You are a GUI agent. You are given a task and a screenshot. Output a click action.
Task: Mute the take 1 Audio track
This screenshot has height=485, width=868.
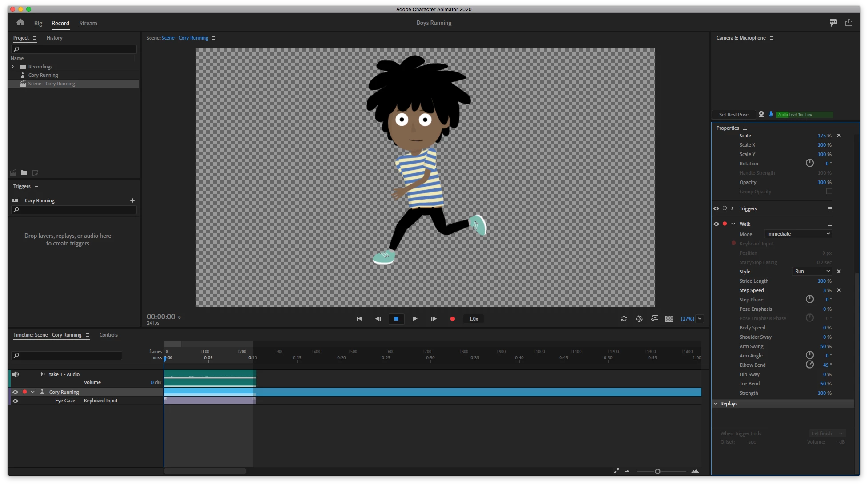point(16,374)
